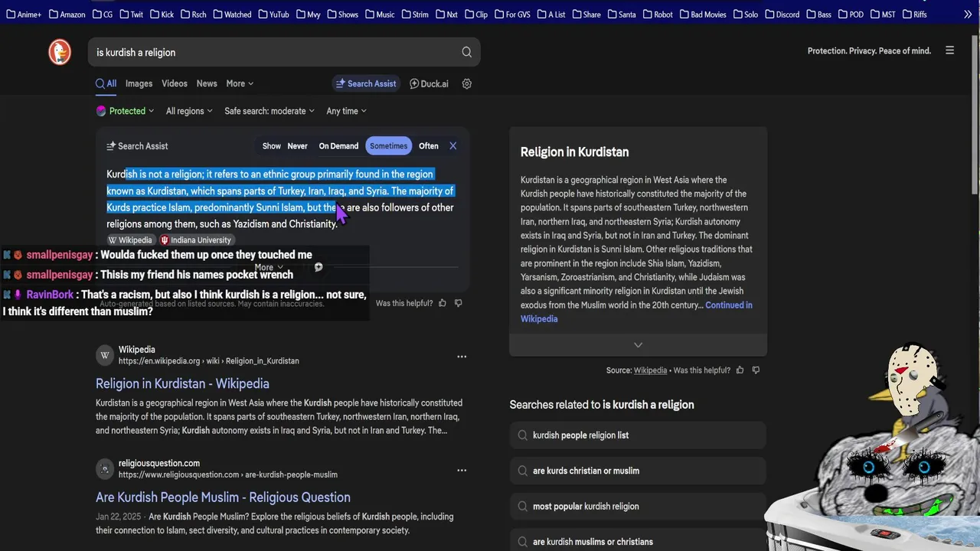Switch to the Images tab
980x551 pixels.
(x=139, y=83)
